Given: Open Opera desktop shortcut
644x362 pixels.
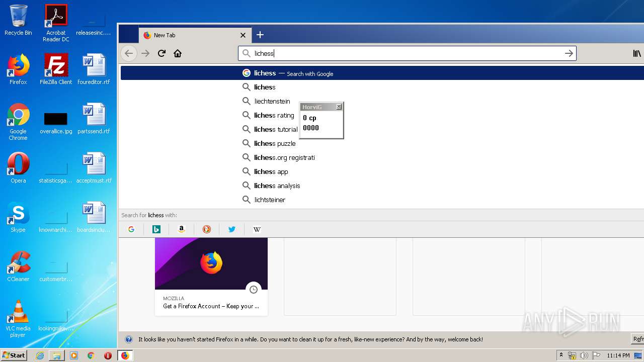Looking at the screenshot, I should point(18,168).
